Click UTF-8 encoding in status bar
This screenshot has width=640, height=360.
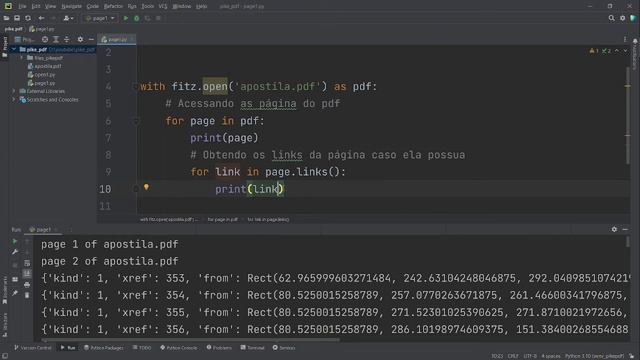click(x=530, y=356)
